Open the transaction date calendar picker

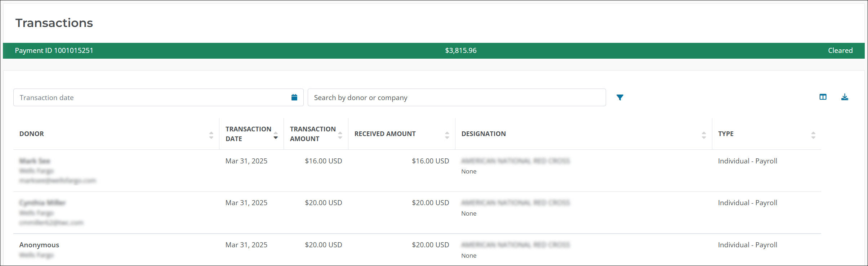(x=294, y=98)
